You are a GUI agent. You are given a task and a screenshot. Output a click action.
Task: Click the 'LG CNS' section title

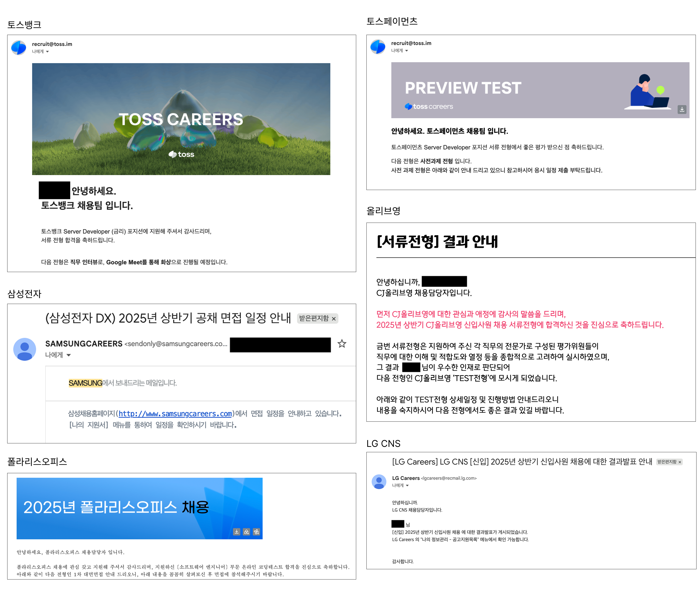click(x=383, y=443)
